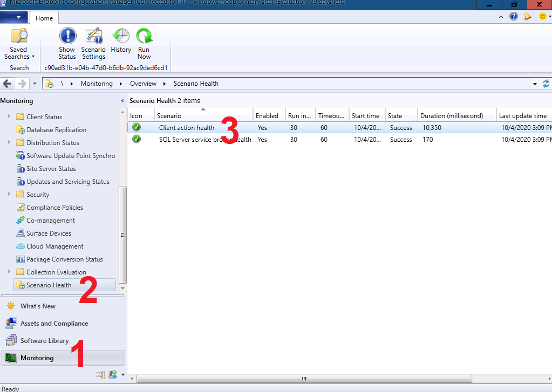The height and width of the screenshot is (392, 552).
Task: Open the blue application menu dropdown
Action: tap(13, 17)
